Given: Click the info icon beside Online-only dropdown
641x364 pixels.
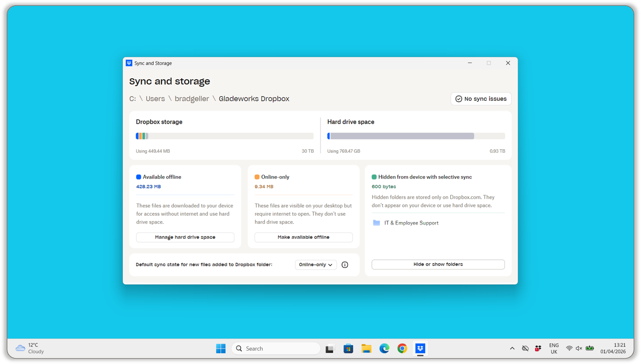Looking at the screenshot, I should tap(345, 265).
